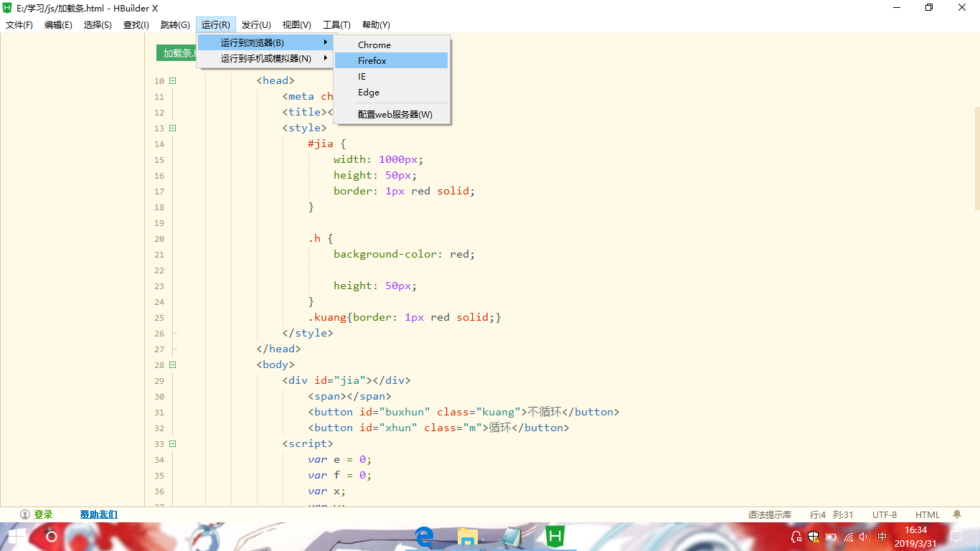Image resolution: width=980 pixels, height=551 pixels.
Task: Expand the 运行到手机或模拟器 submenu
Action: [265, 59]
